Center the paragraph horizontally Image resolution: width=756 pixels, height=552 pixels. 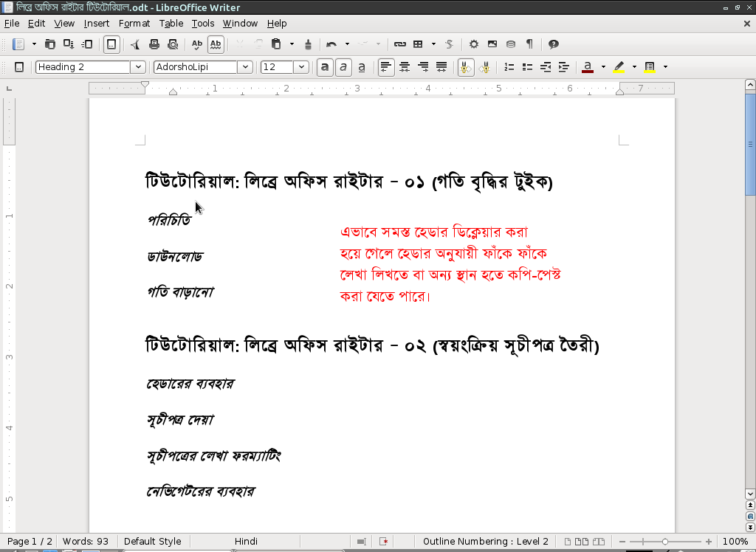(x=405, y=67)
